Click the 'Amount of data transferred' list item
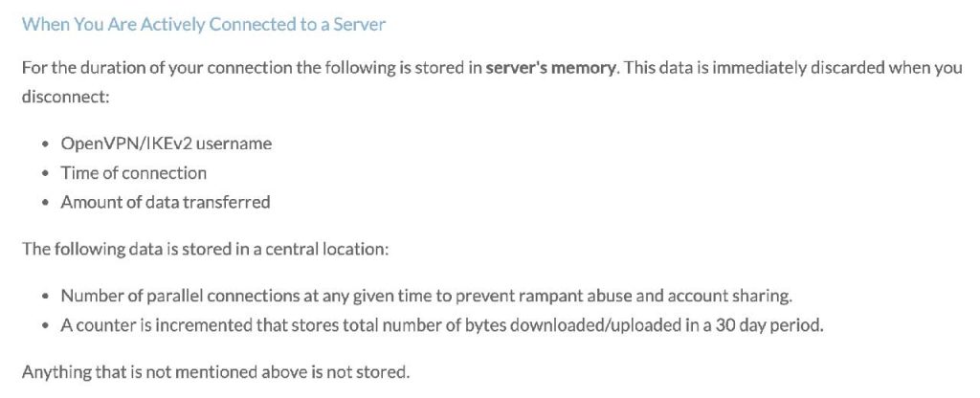The width and height of the screenshot is (980, 398). (x=166, y=203)
